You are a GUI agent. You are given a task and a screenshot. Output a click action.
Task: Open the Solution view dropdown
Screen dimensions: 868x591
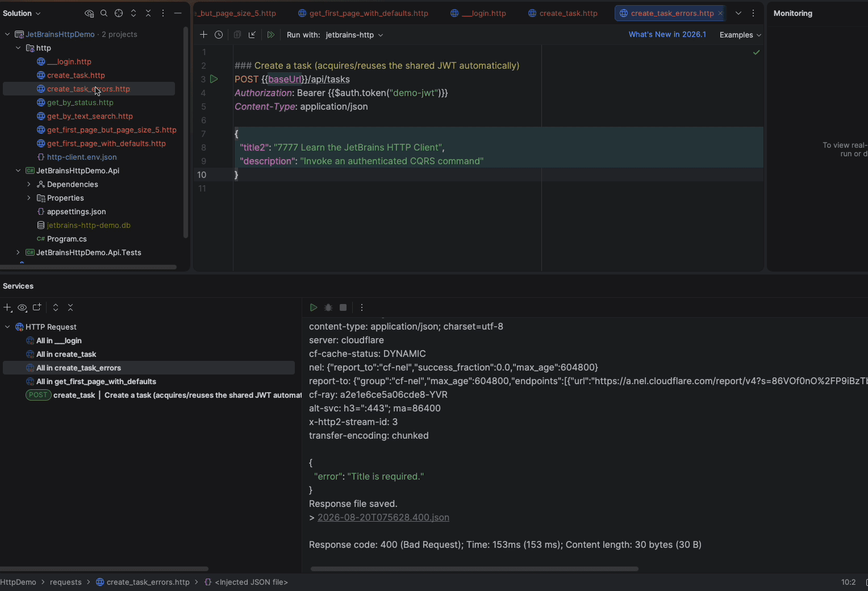pos(22,13)
